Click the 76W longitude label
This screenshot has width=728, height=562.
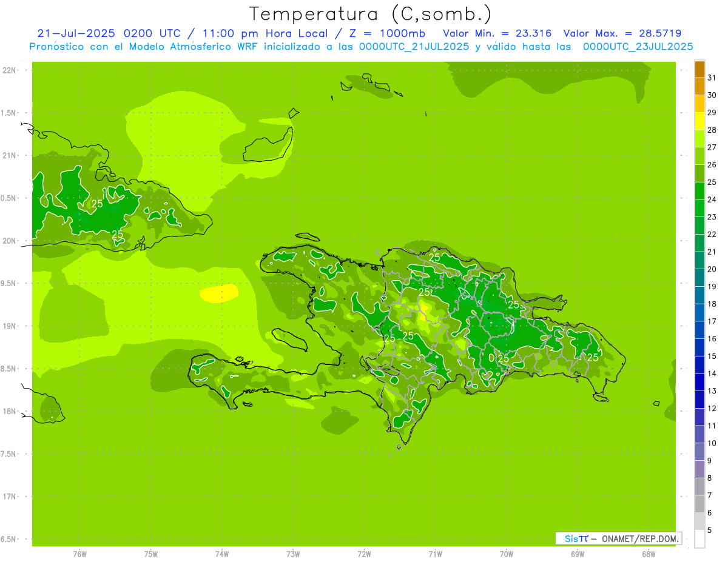click(79, 554)
